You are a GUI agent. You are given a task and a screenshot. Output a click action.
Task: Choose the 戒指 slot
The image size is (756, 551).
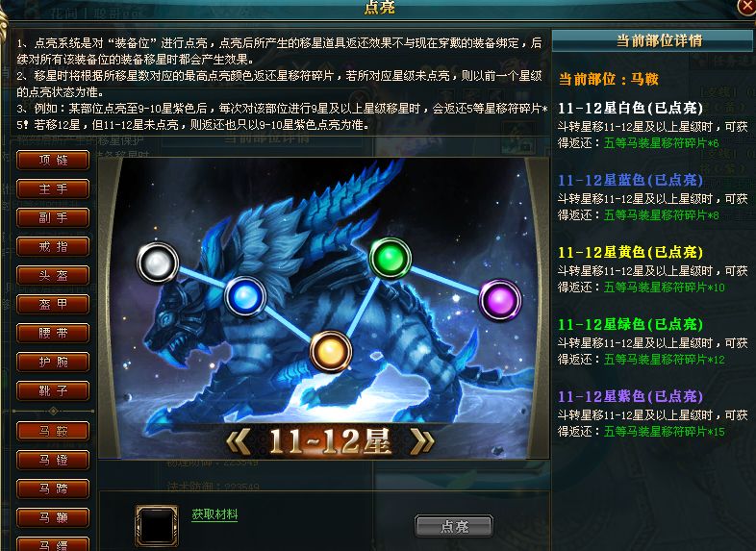point(53,247)
